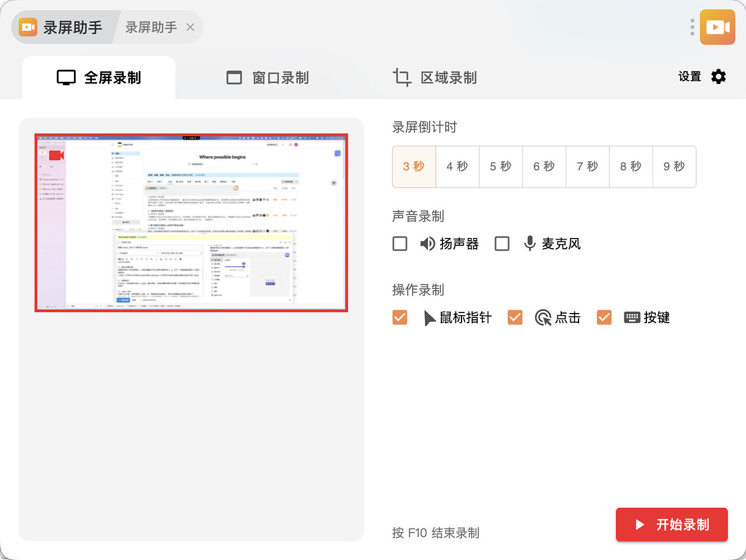Choose the 6 秒 countdown
Screen dimensions: 746x560
coord(544,166)
